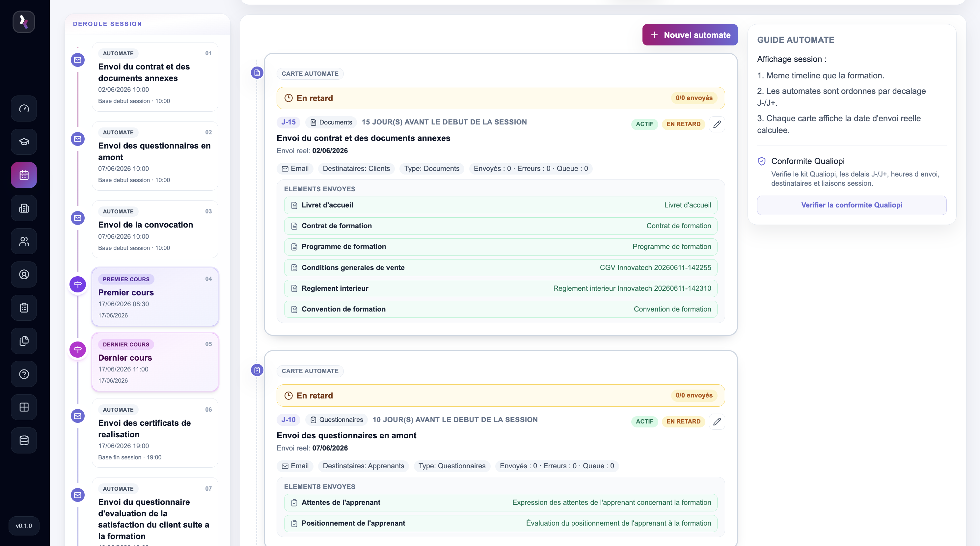Image resolution: width=980 pixels, height=546 pixels.
Task: Click the mail marker for automate 02
Action: tap(78, 139)
